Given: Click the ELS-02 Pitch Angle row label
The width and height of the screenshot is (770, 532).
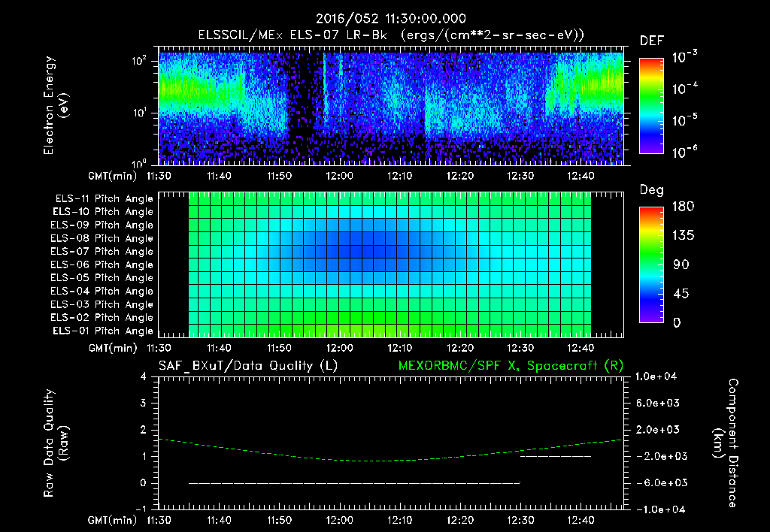Looking at the screenshot, I should [x=102, y=318].
